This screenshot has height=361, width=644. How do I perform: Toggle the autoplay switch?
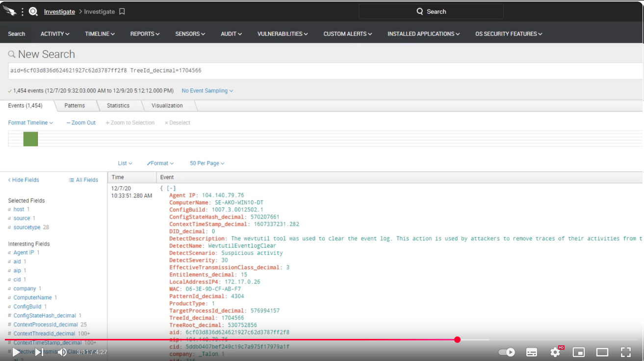(507, 352)
